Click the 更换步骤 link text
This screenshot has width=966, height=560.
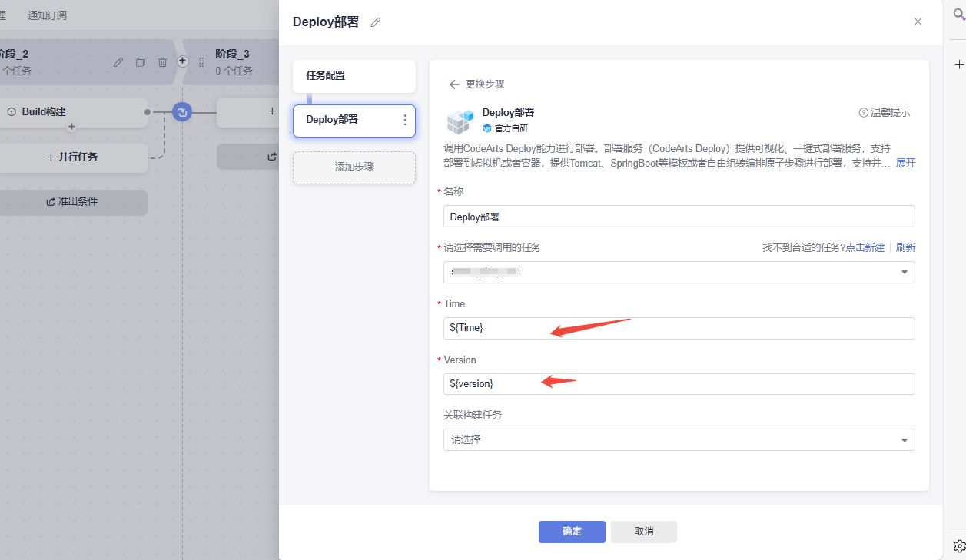pyautogui.click(x=485, y=84)
